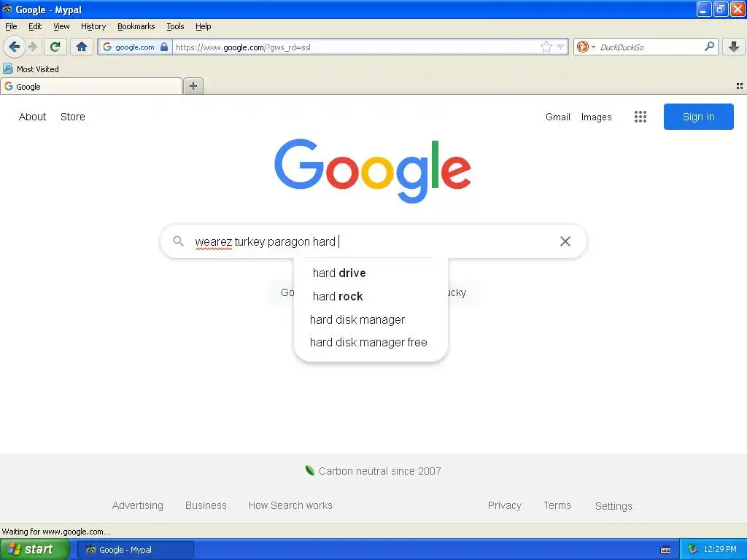The width and height of the screenshot is (747, 560).
Task: Select the Google tab
Action: pyautogui.click(x=91, y=86)
